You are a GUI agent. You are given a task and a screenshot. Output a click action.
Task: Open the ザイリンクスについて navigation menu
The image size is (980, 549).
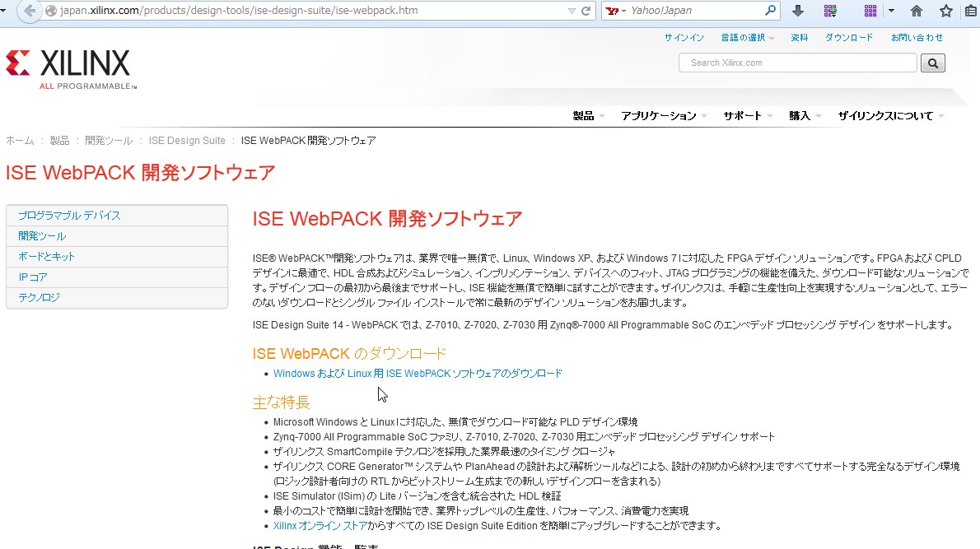tap(890, 115)
